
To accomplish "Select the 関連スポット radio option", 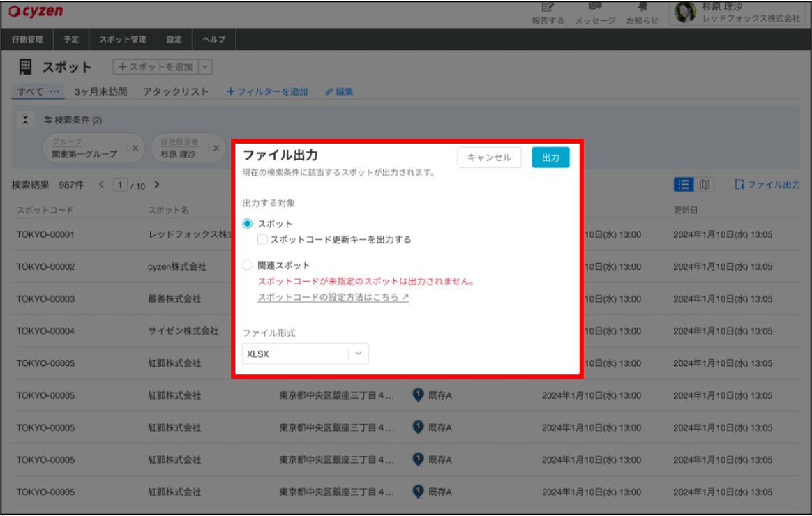I will (248, 265).
